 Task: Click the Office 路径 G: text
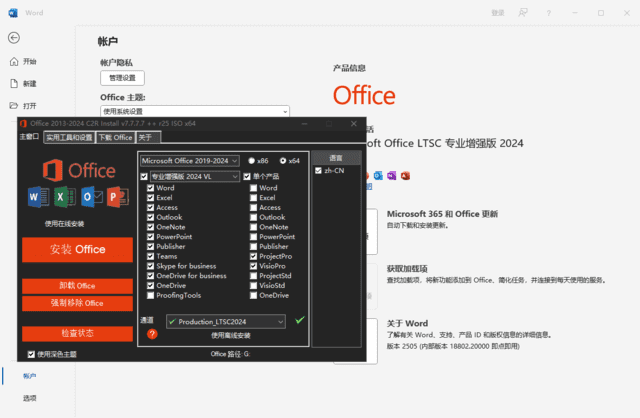[230, 354]
